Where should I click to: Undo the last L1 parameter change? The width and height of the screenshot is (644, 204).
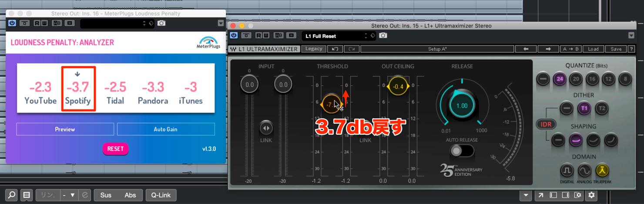335,49
